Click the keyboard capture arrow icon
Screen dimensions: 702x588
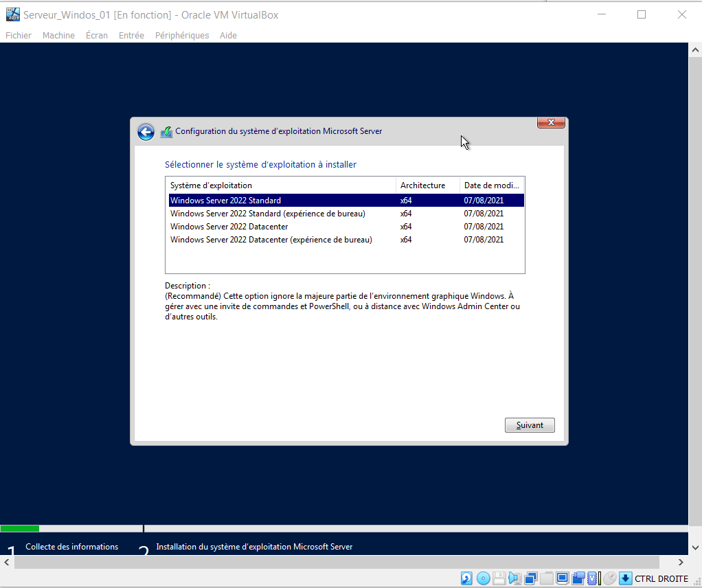625,578
